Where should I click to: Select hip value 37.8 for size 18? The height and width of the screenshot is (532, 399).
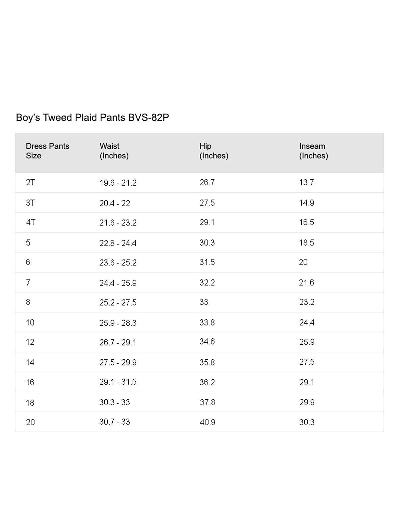click(207, 402)
